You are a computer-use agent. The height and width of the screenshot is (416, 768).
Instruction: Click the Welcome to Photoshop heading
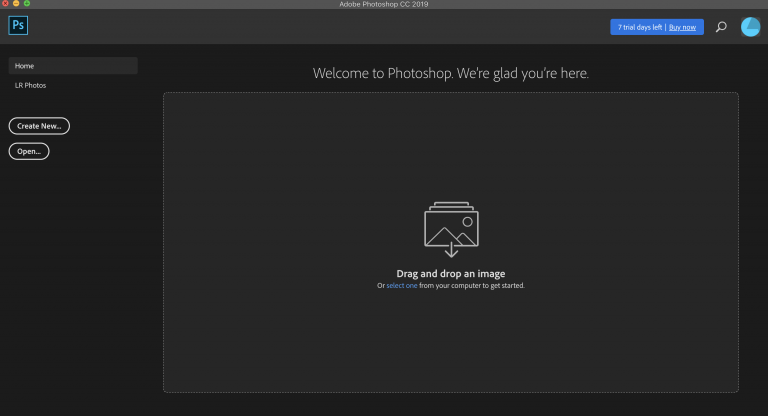(451, 73)
